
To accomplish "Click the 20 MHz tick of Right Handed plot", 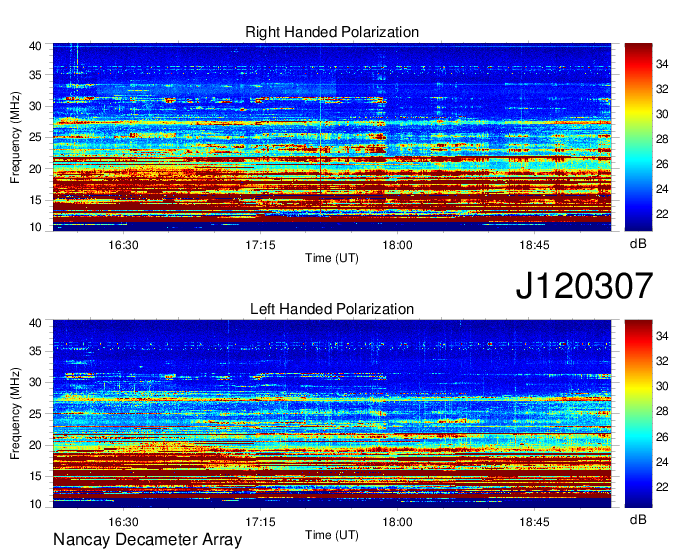I will (x=35, y=169).
